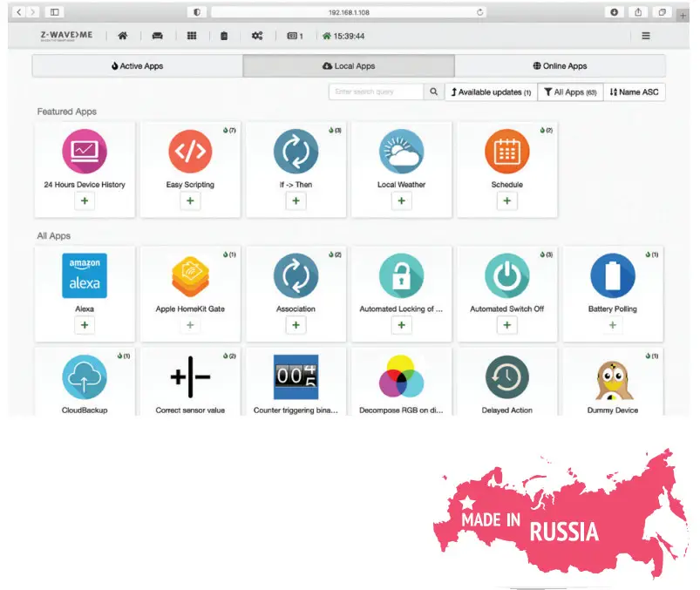The height and width of the screenshot is (590, 700).
Task: Open the If -> Then app icon
Action: [296, 151]
